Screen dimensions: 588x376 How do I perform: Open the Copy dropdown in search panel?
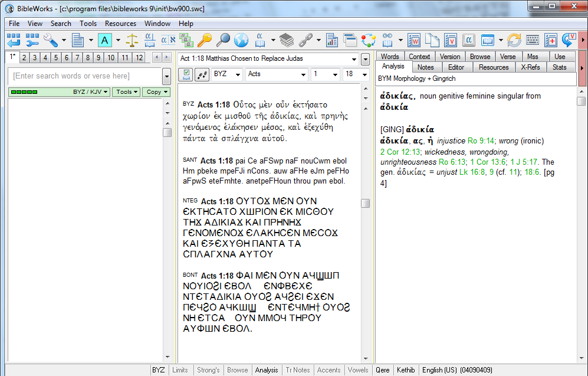pos(156,92)
